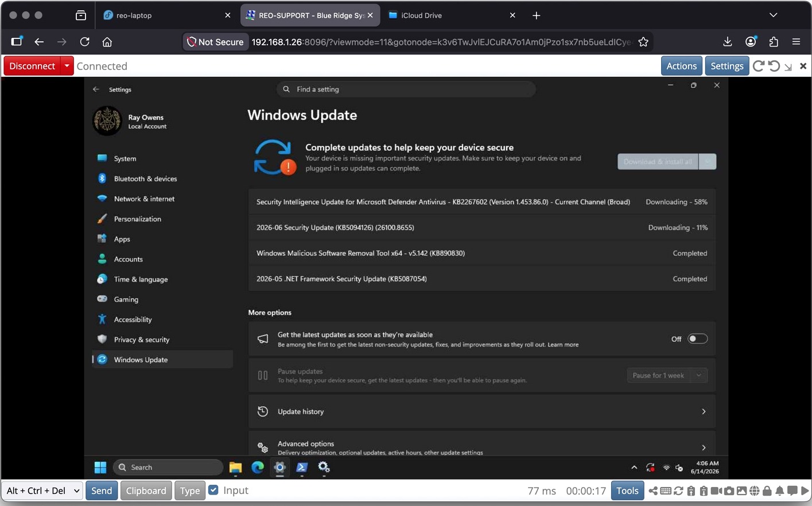Open the browser tab list dropdown chevron
This screenshot has height=506, width=812.
point(773,15)
